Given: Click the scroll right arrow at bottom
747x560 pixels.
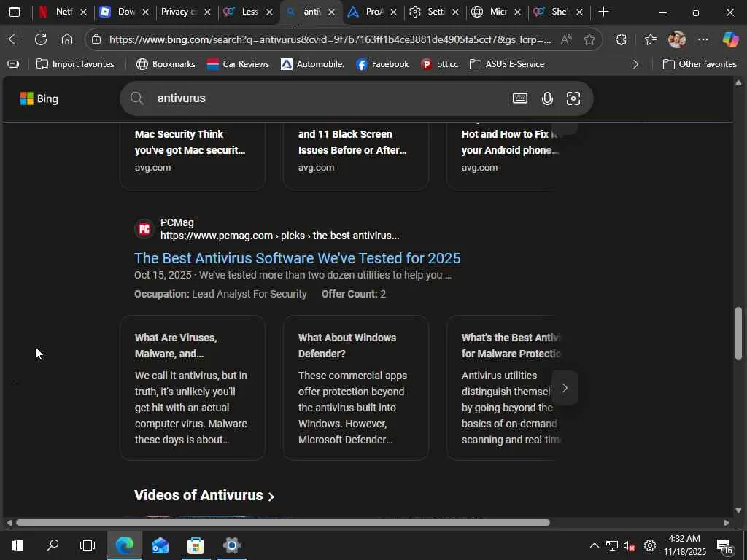Looking at the screenshot, I should [726, 522].
